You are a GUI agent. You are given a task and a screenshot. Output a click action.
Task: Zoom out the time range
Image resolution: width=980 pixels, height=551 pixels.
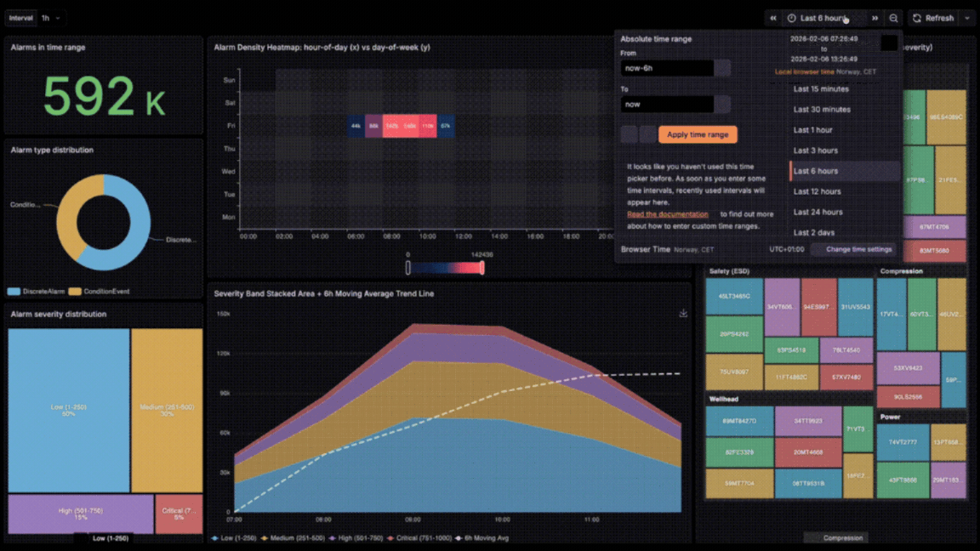894,18
